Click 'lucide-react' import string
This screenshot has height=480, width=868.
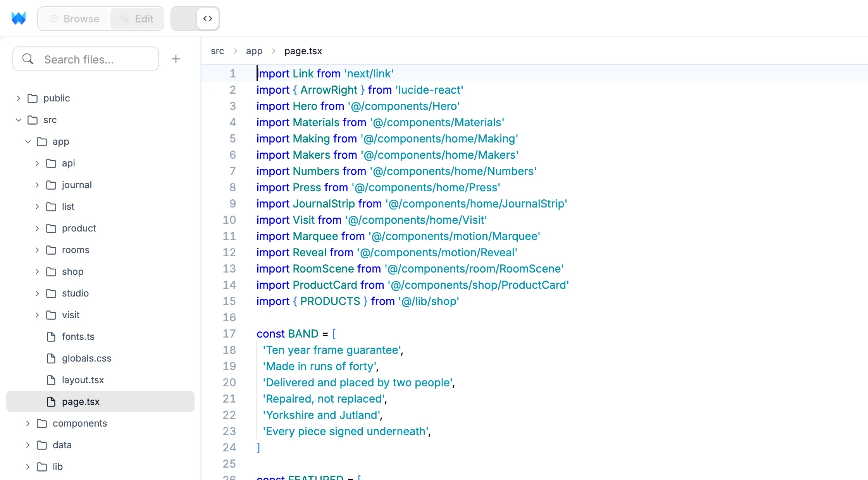(429, 90)
